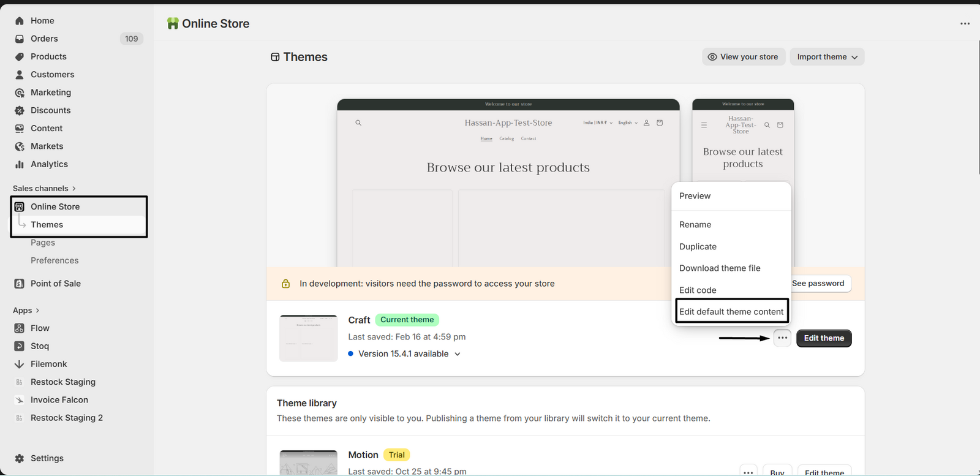
Task: Click the Trial yellow badge
Action: click(397, 455)
